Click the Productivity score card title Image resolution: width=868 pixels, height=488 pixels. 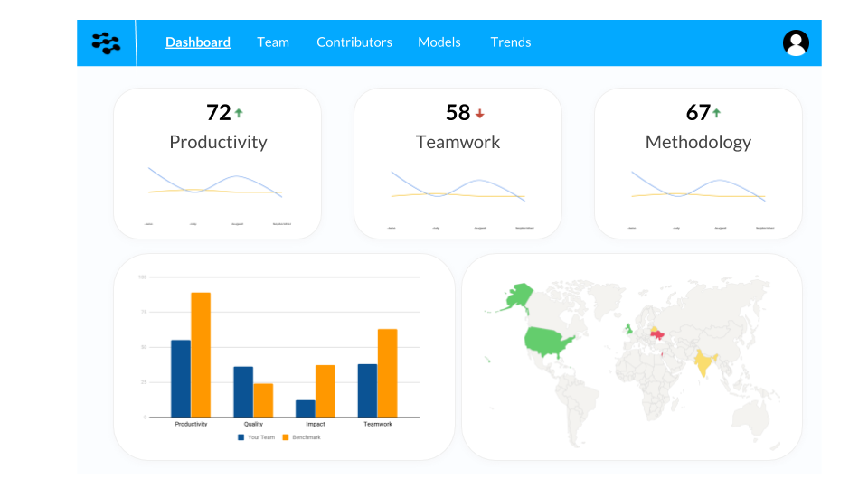pos(218,142)
